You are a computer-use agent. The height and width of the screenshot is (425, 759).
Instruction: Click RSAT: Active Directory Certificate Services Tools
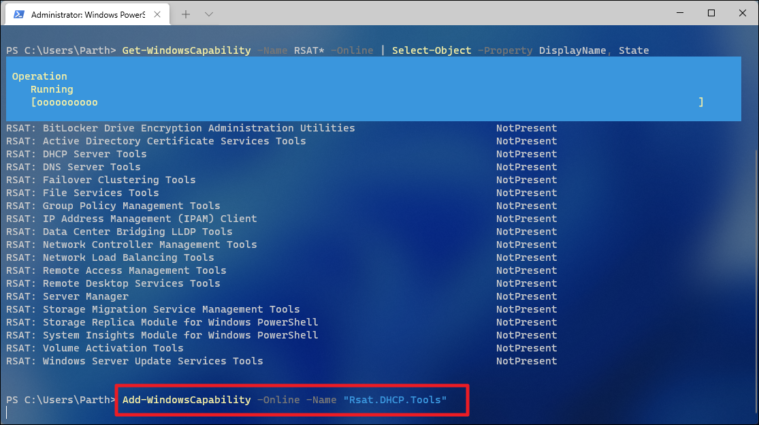point(156,141)
